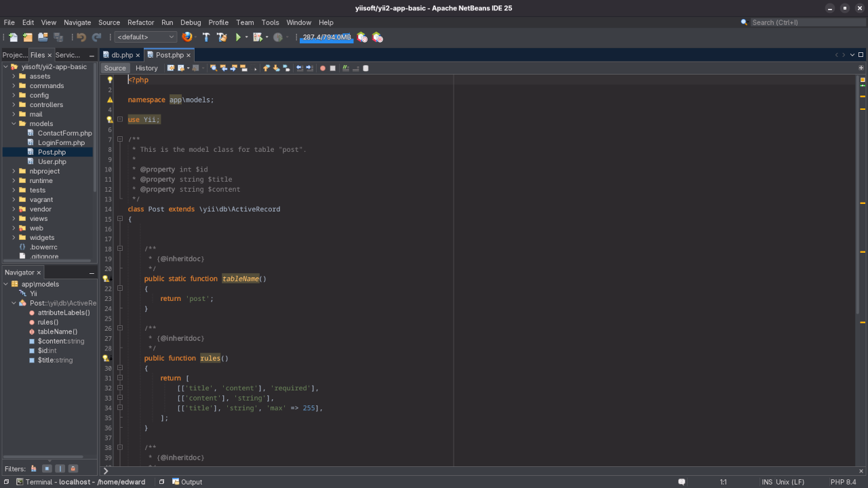868x488 pixels.
Task: Select $title:string in the Navigator
Action: tap(55, 360)
